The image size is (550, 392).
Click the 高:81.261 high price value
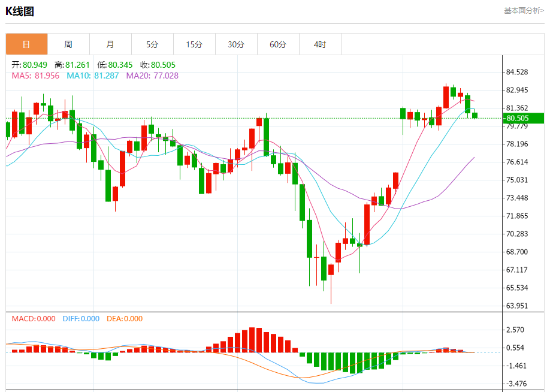[72, 65]
